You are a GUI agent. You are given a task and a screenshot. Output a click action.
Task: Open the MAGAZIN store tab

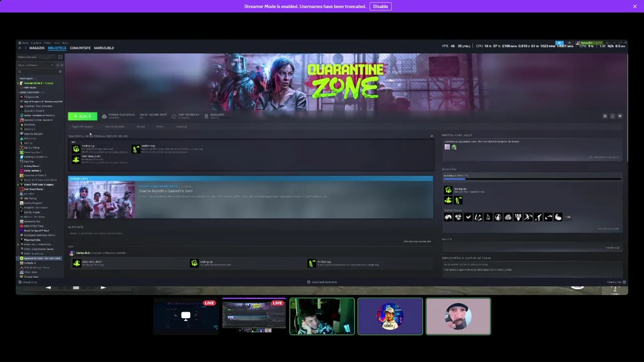[x=37, y=48]
